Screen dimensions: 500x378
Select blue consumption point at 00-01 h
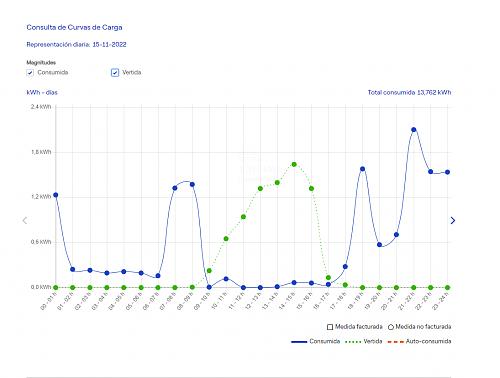pyautogui.click(x=56, y=195)
